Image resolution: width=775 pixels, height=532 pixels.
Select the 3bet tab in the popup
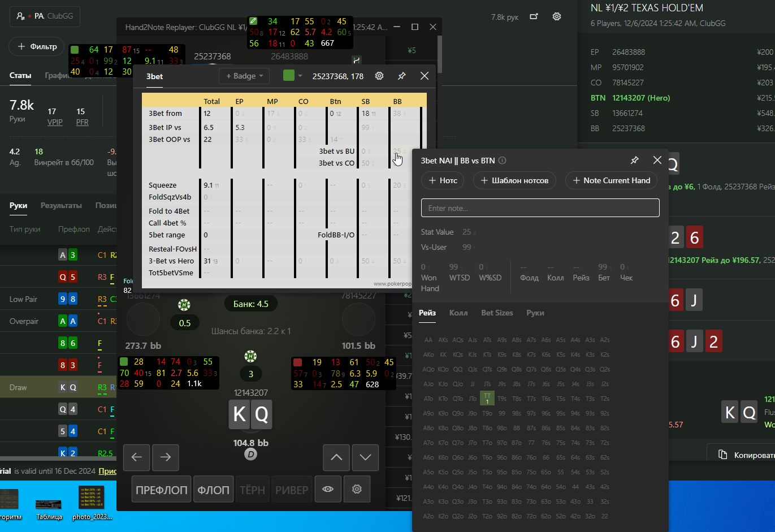coord(154,76)
